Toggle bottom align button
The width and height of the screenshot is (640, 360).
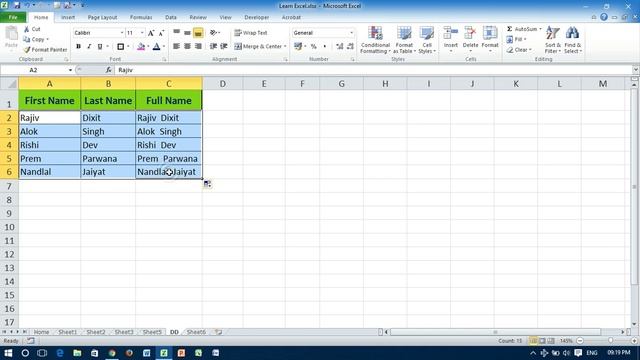(198, 33)
